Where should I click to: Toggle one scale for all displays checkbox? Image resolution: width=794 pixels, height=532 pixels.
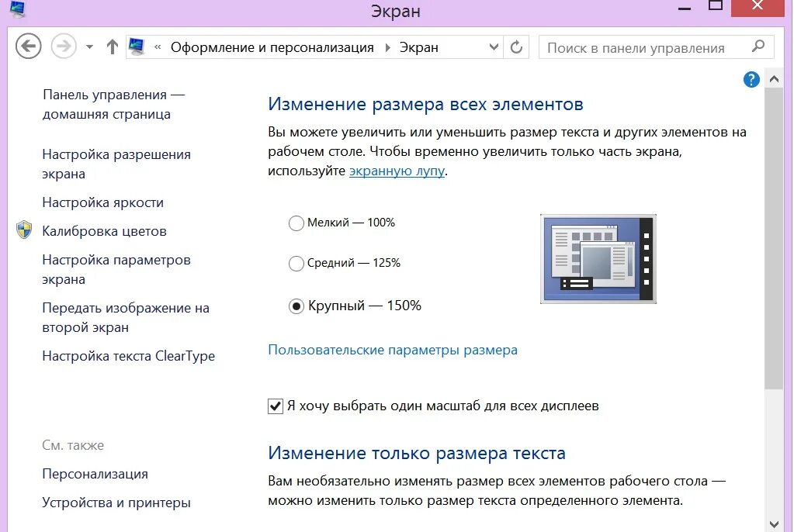[x=275, y=406]
